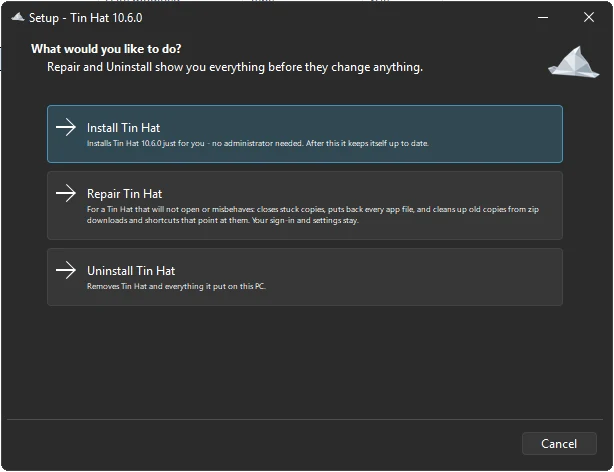The height and width of the screenshot is (472, 614).
Task: Click the arrow icon beside Uninstall Tin Hat
Action: click(x=66, y=270)
